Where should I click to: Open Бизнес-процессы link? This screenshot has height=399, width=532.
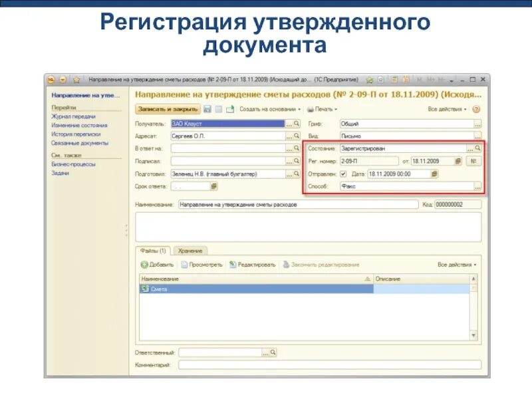click(x=73, y=164)
